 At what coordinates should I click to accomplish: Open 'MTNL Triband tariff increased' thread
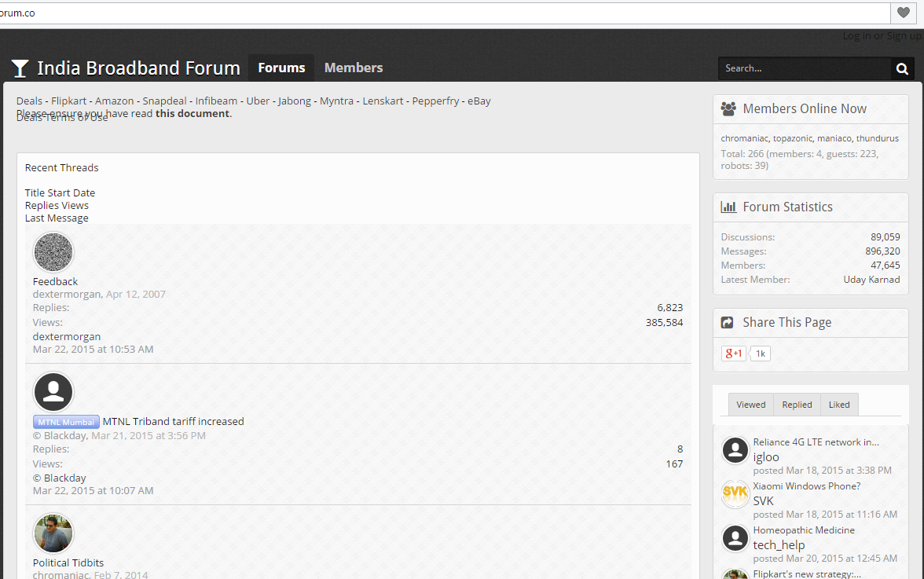click(x=173, y=421)
